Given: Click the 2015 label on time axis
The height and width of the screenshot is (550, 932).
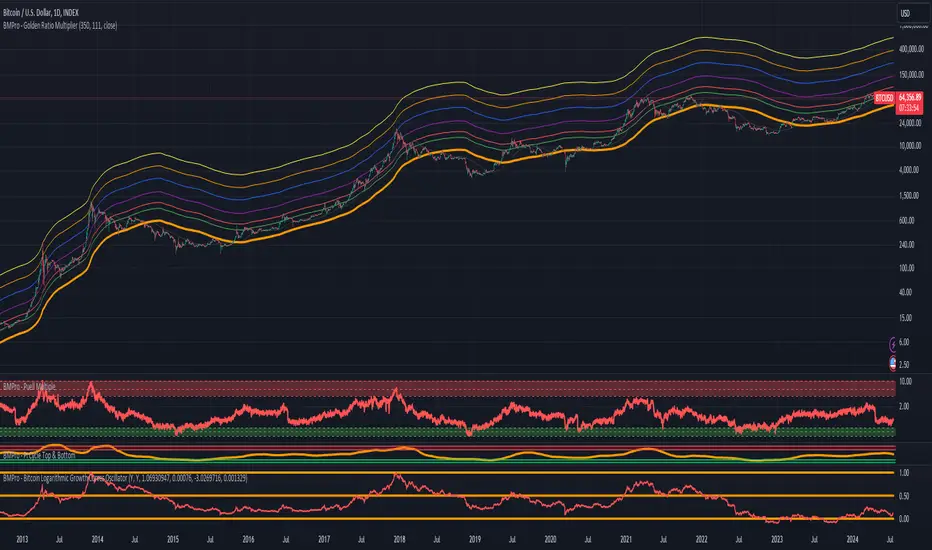Looking at the screenshot, I should coord(173,539).
